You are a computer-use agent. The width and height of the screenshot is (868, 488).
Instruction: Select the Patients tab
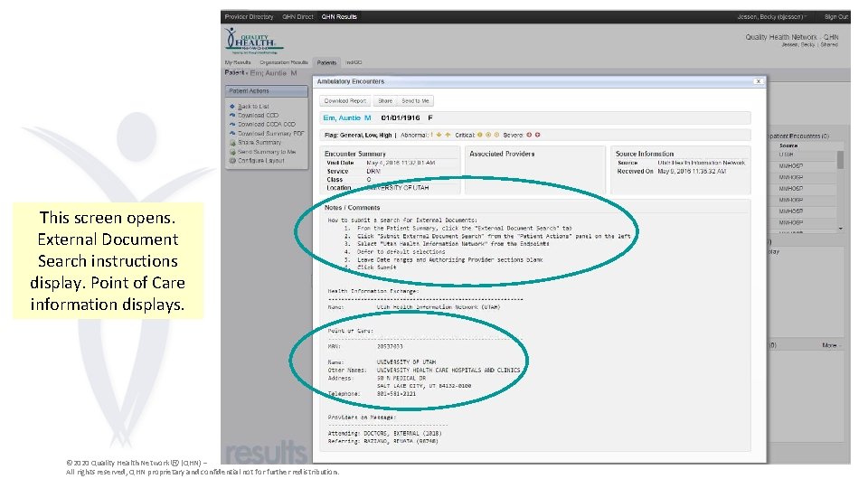point(326,62)
